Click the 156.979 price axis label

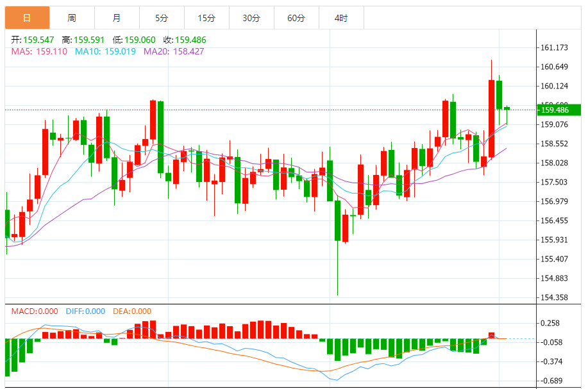coord(554,201)
